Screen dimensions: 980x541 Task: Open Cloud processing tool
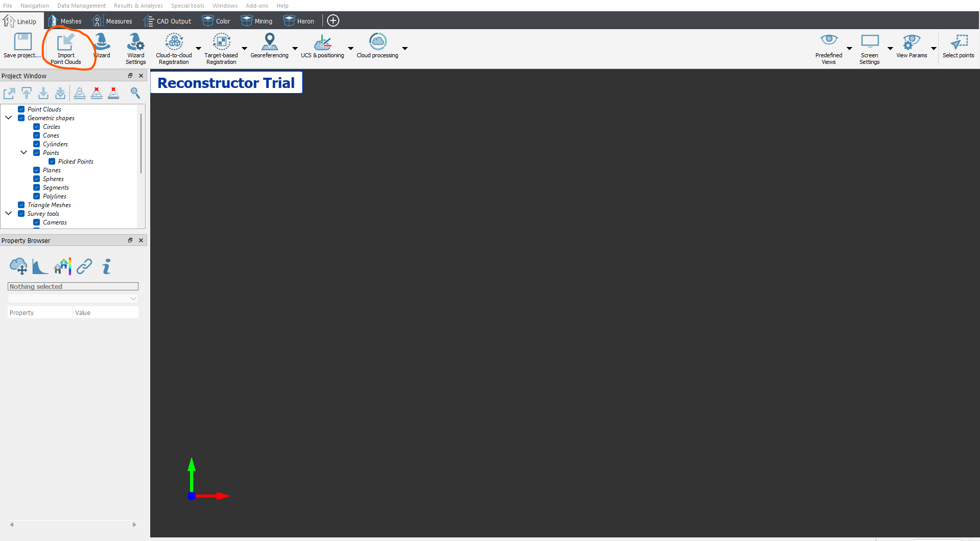coord(378,46)
